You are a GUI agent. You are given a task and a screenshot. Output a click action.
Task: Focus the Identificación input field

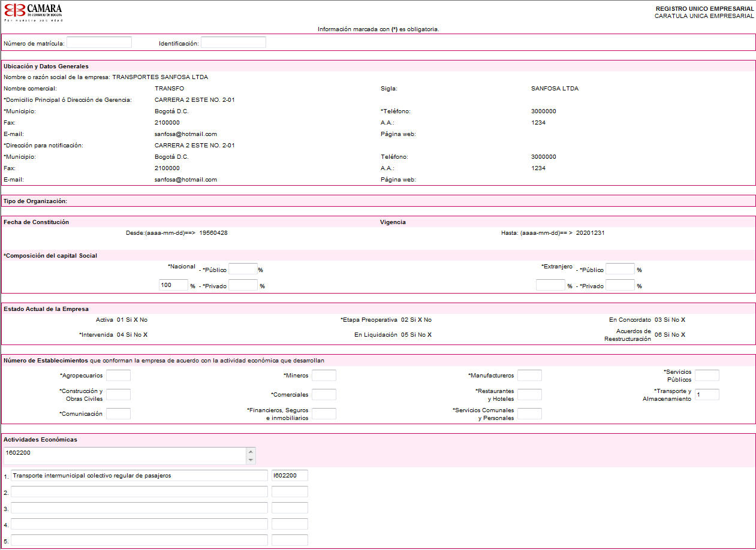pos(233,43)
